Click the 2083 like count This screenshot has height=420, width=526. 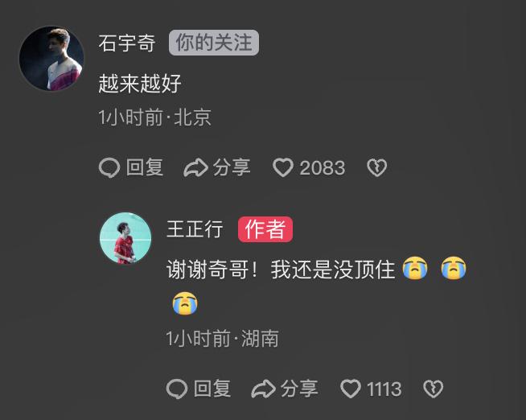pyautogui.click(x=322, y=168)
